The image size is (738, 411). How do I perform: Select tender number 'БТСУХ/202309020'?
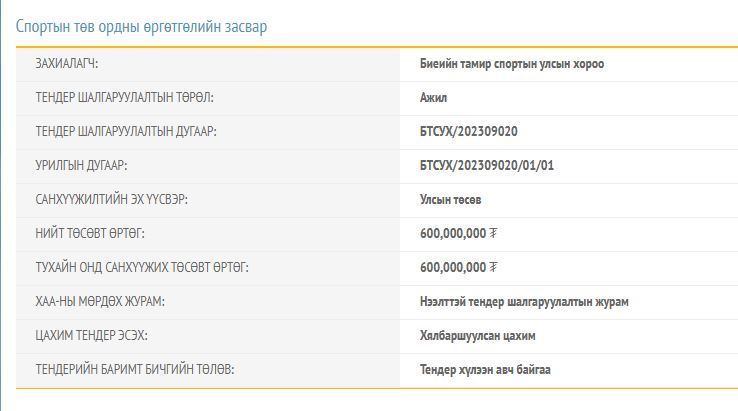(x=469, y=132)
